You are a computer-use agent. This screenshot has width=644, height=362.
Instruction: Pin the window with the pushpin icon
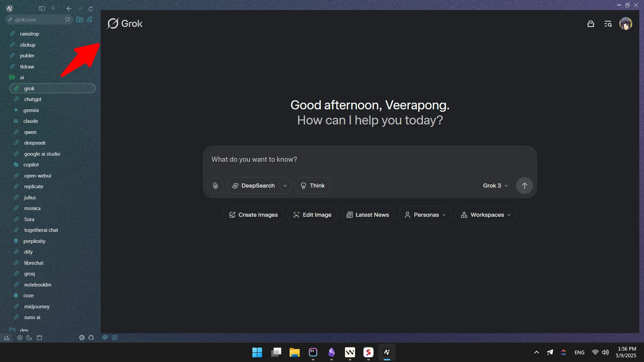click(53, 8)
